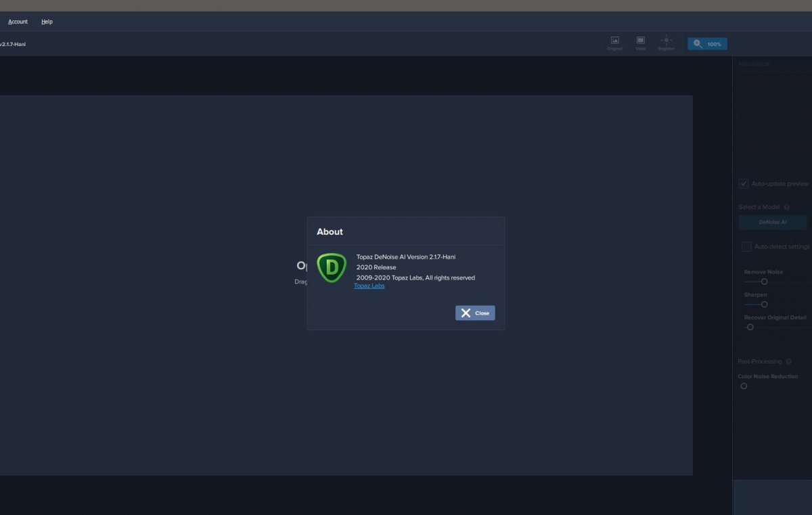This screenshot has width=812, height=515.
Task: Click the 100% zoom button
Action: click(707, 44)
